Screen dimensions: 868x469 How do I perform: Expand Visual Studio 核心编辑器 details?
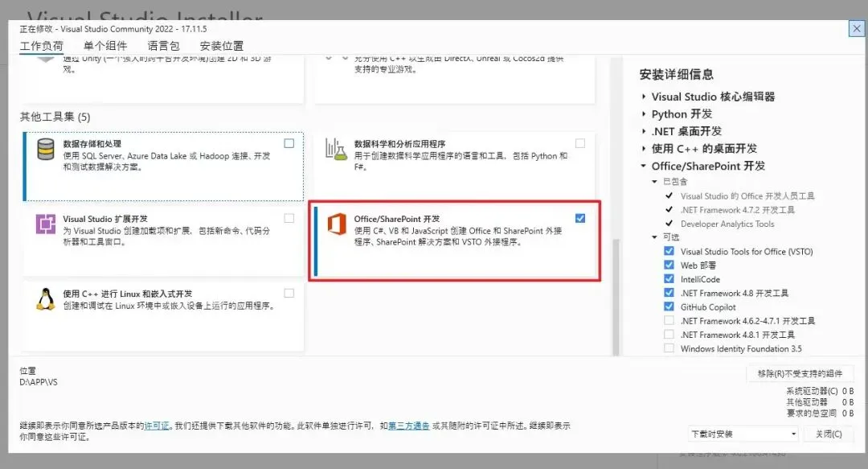point(643,97)
